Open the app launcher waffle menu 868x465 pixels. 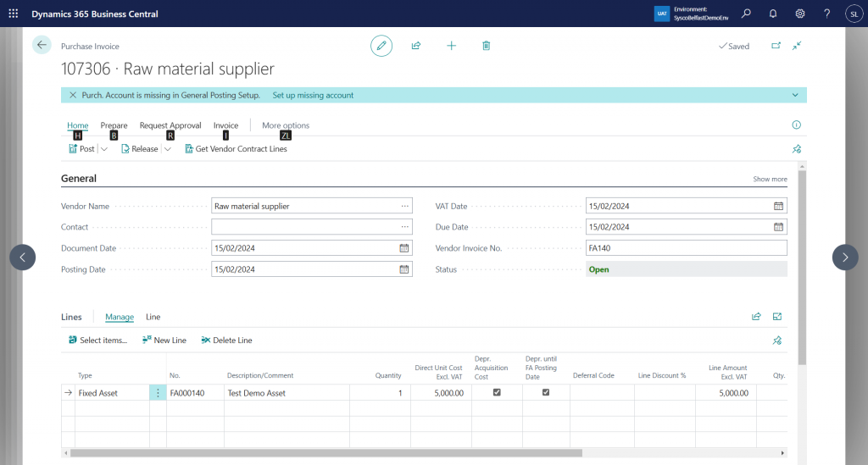pos(13,14)
